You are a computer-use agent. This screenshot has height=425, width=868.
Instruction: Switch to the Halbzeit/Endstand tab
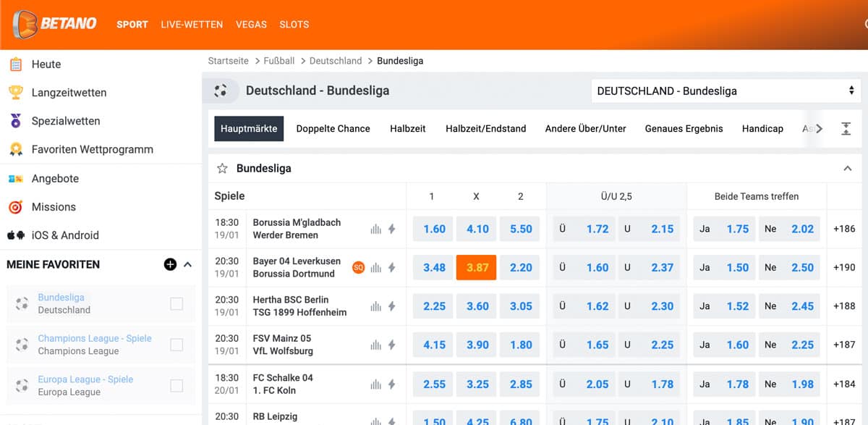[485, 129]
